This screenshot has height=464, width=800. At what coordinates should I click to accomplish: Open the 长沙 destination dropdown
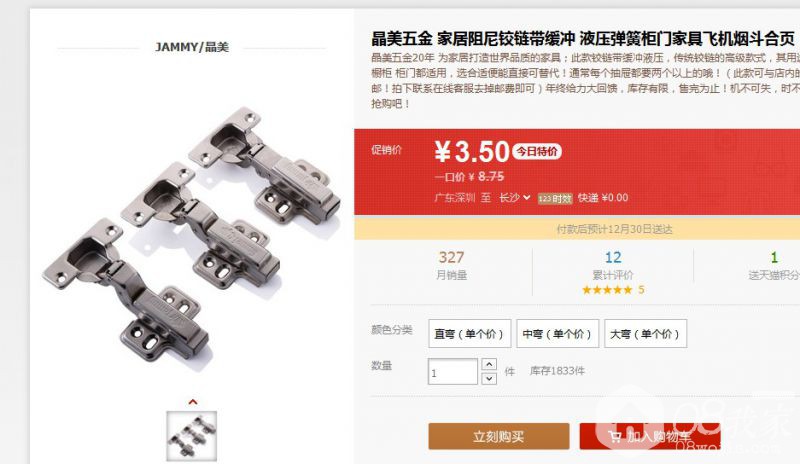(x=514, y=198)
